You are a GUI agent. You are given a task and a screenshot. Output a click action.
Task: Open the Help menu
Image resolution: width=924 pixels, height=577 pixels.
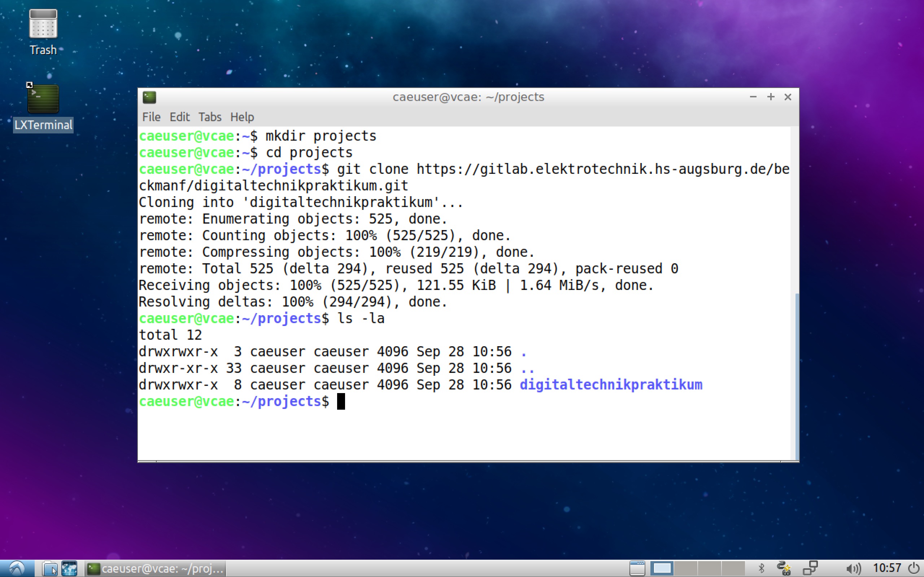242,117
